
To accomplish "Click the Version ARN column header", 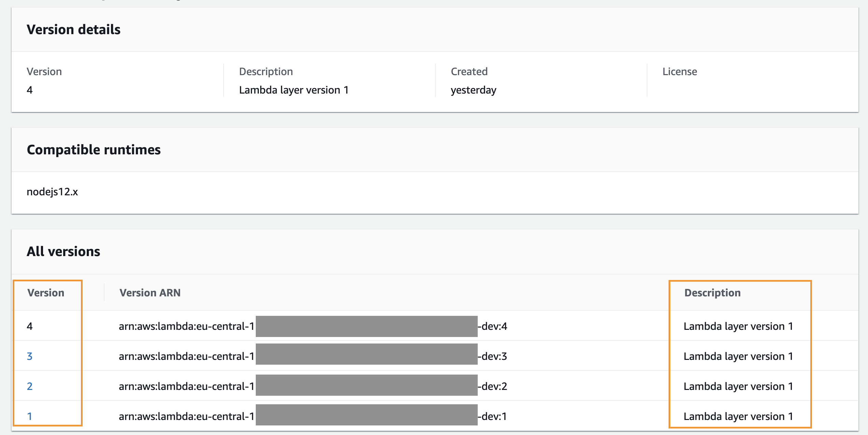I will pos(150,293).
